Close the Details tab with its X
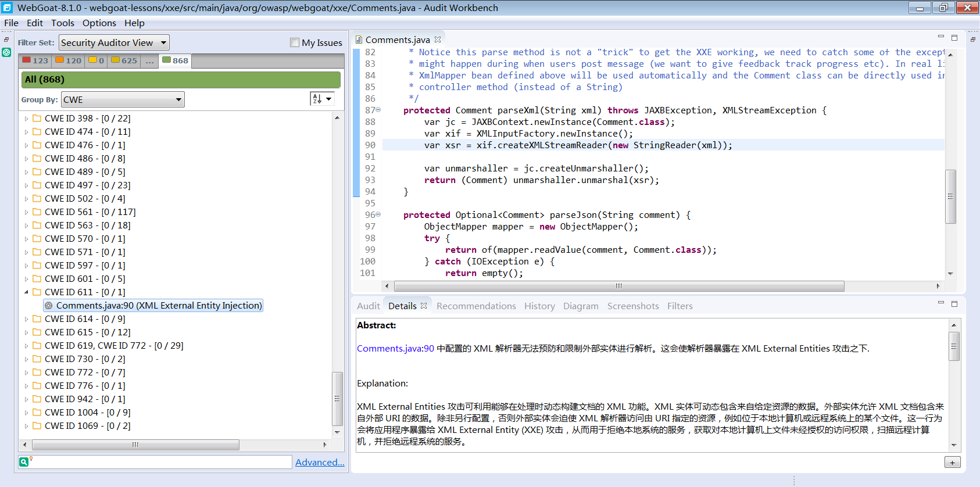Image resolution: width=980 pixels, height=487 pixels. coord(424,306)
